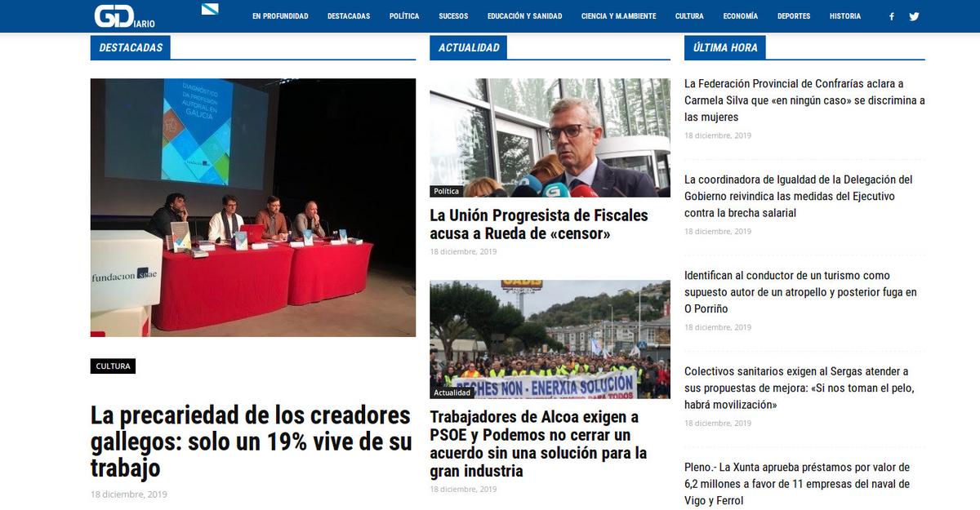980x510 pixels.
Task: Open the Alcoa workers protest photo
Action: 550,339
